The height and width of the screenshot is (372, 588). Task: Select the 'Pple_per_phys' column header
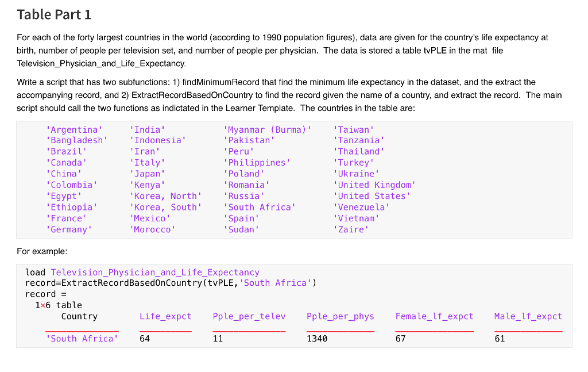point(340,316)
